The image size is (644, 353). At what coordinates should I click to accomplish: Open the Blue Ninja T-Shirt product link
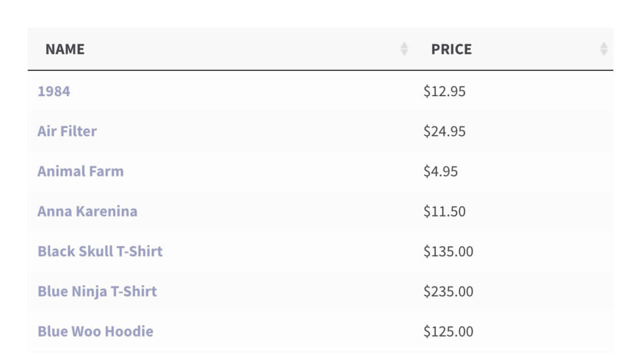[x=97, y=291]
